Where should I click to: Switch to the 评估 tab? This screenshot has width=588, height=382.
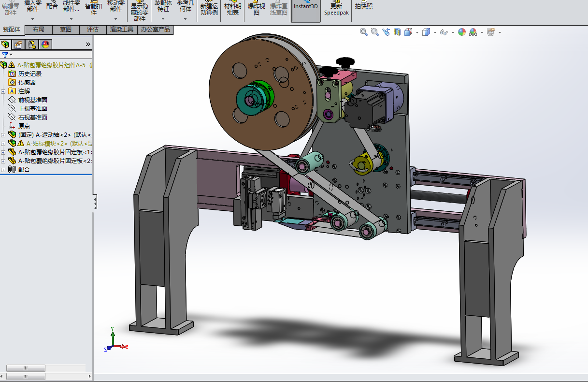tap(93, 29)
